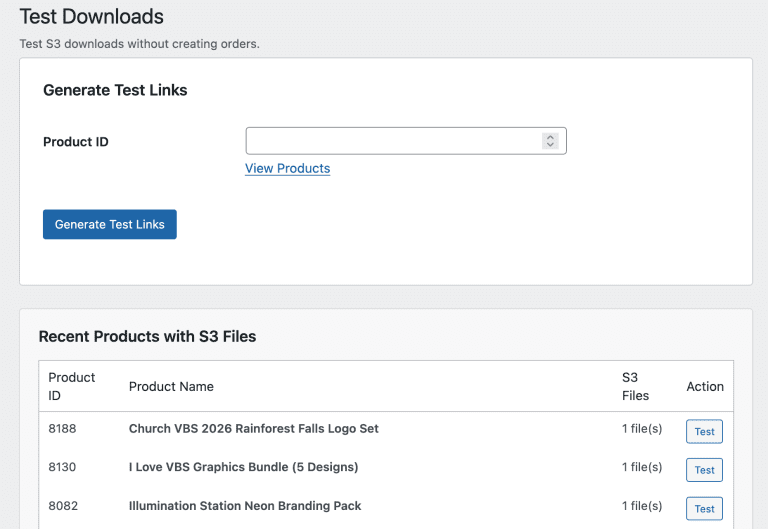The width and height of the screenshot is (768, 529).
Task: Click product ID 8082 cell
Action: point(62,506)
